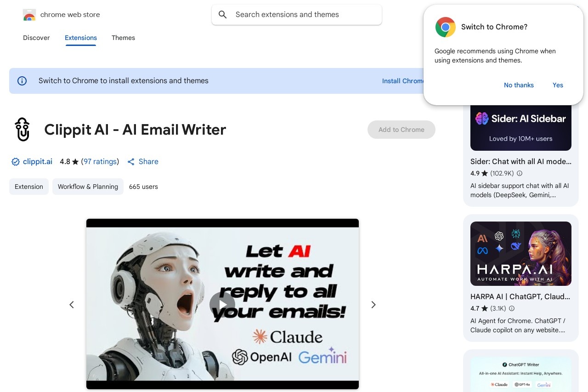Click the HARPA description text
Viewport: 588px width, 392px height.
(518, 325)
